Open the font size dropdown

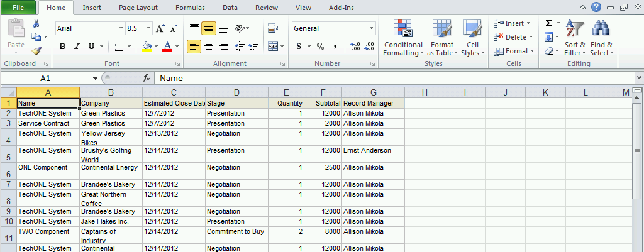[x=148, y=28]
